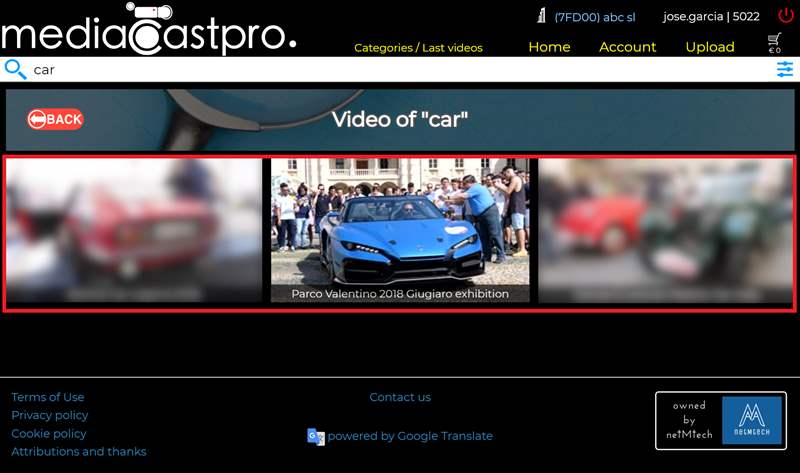Open the shopping cart icon

(x=774, y=43)
